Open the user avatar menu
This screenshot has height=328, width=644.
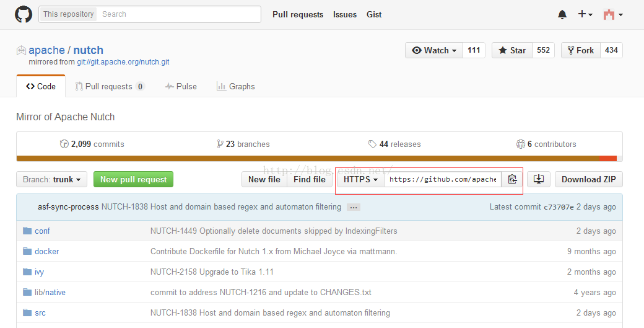[x=613, y=15]
